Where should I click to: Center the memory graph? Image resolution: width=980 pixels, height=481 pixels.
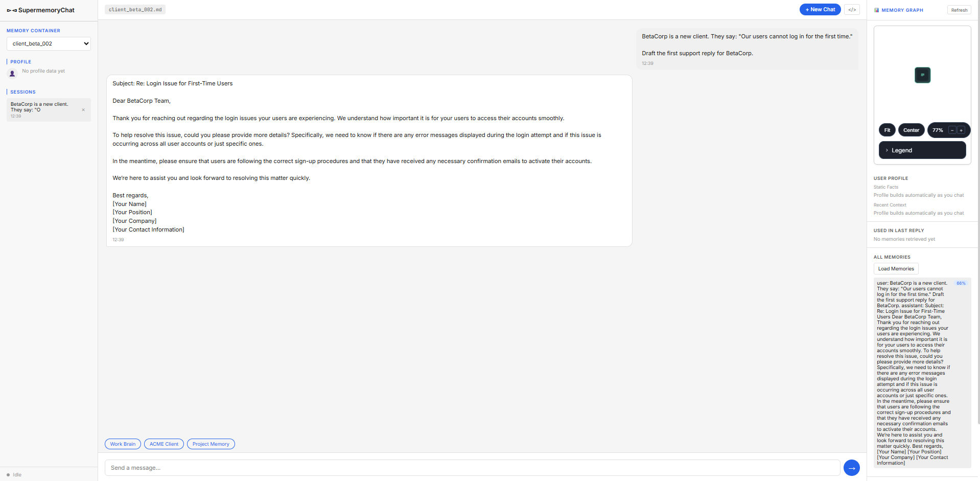[x=911, y=130]
